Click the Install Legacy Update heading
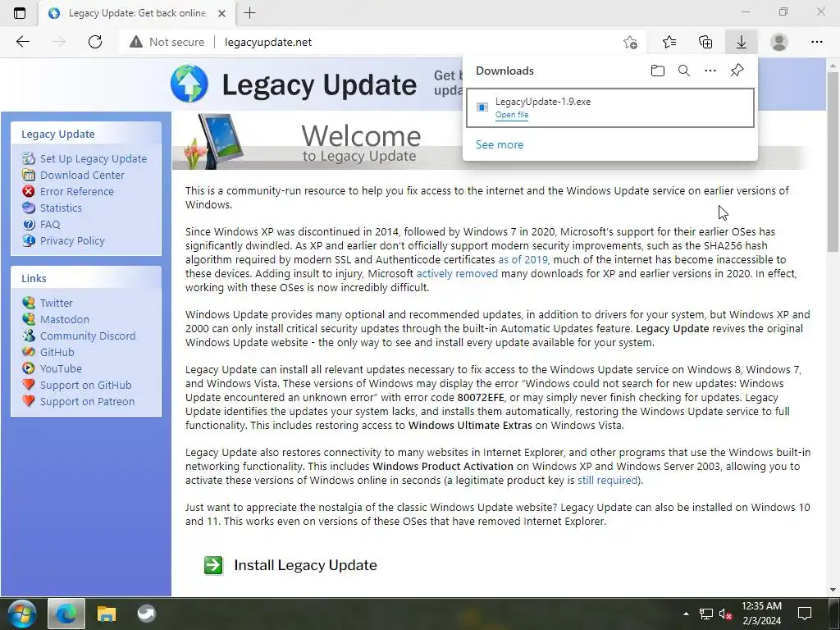The image size is (840, 630). 305,565
